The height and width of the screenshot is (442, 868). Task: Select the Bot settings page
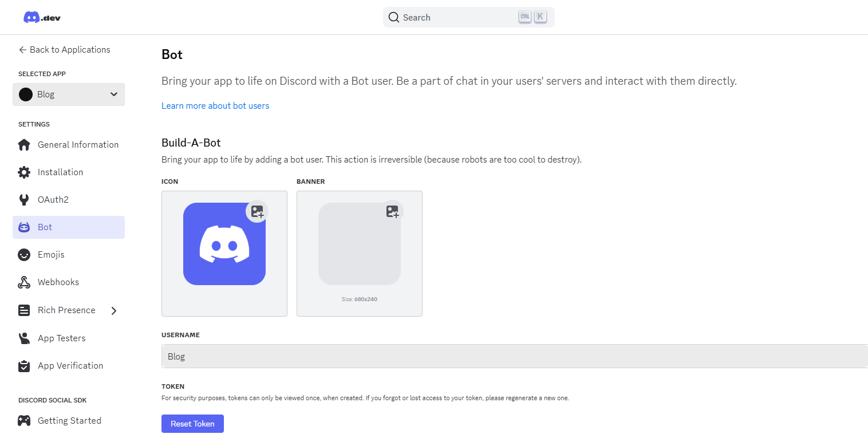(x=69, y=227)
